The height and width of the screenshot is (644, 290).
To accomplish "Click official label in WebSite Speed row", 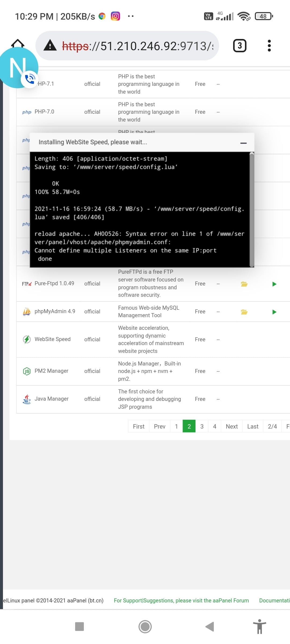I will point(92,339).
